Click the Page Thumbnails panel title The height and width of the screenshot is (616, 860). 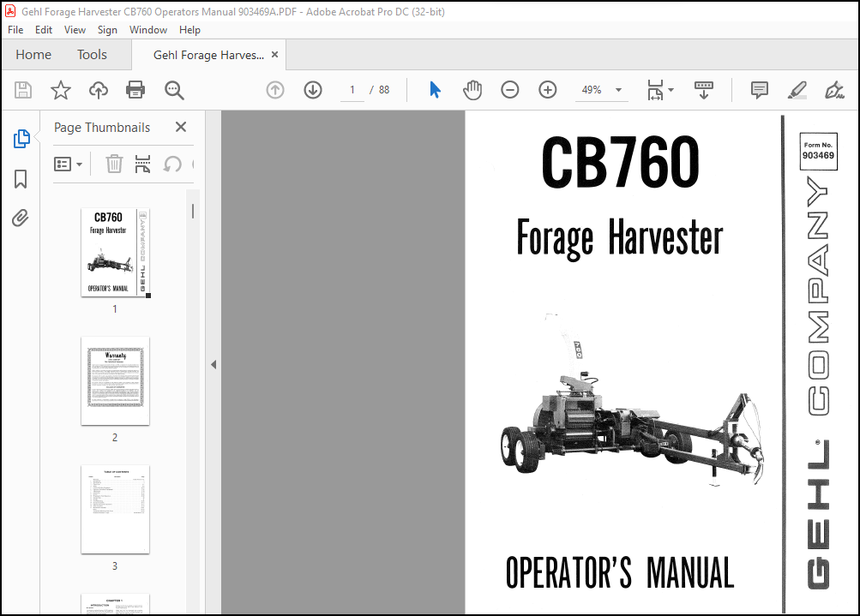coord(102,127)
